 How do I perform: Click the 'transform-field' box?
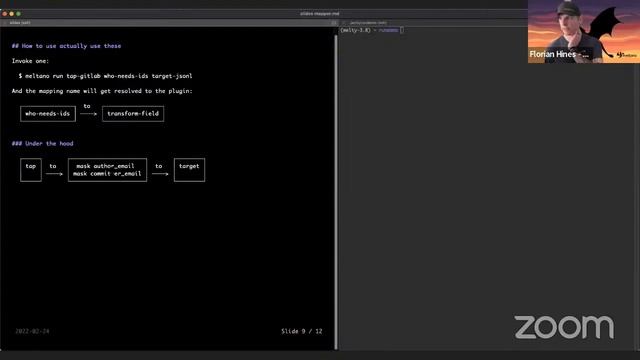[x=133, y=113]
